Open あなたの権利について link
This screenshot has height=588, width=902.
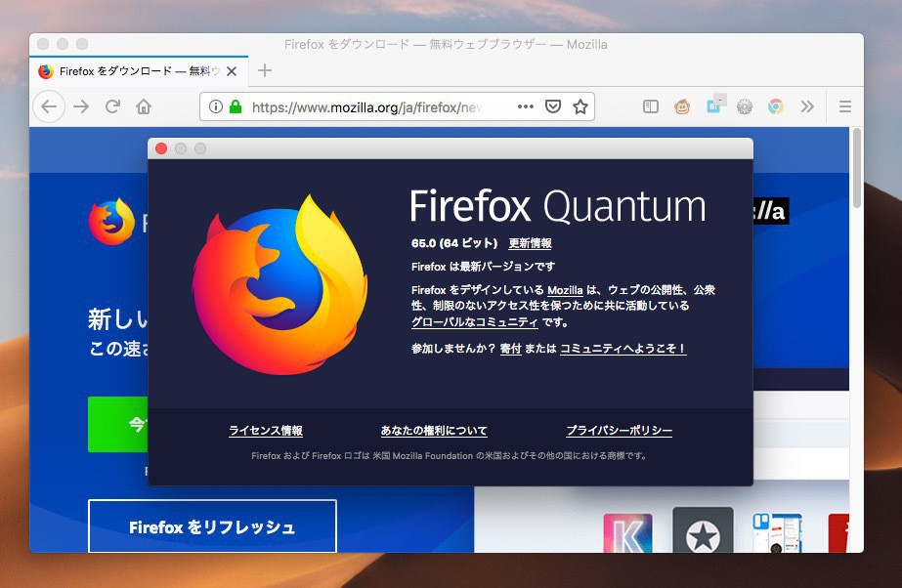(434, 431)
